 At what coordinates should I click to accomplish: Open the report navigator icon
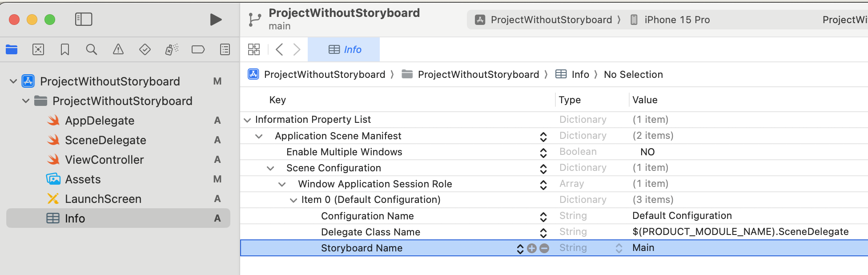point(225,49)
